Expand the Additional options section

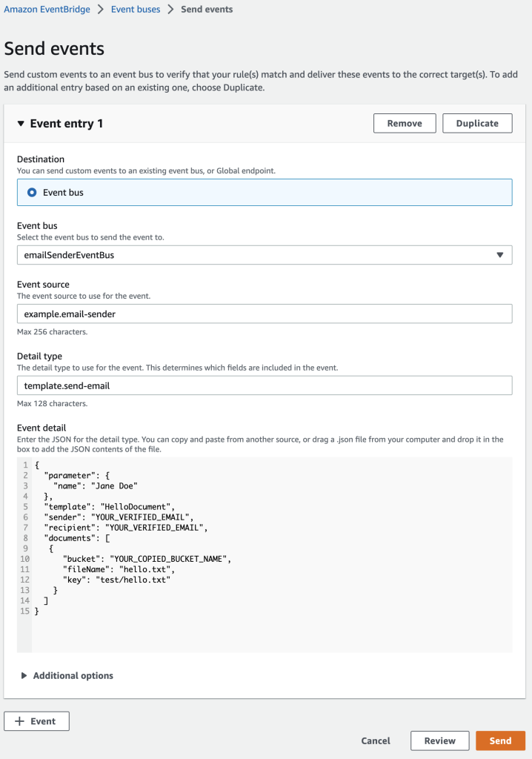click(x=73, y=675)
